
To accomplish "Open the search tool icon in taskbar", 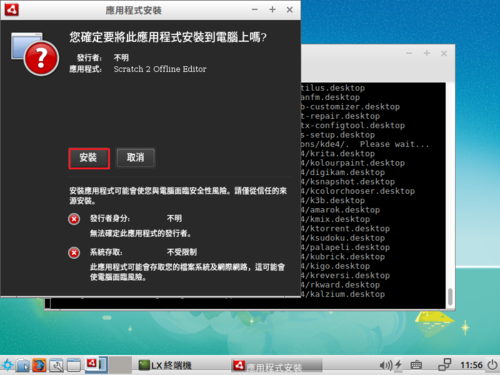I will coord(56,365).
